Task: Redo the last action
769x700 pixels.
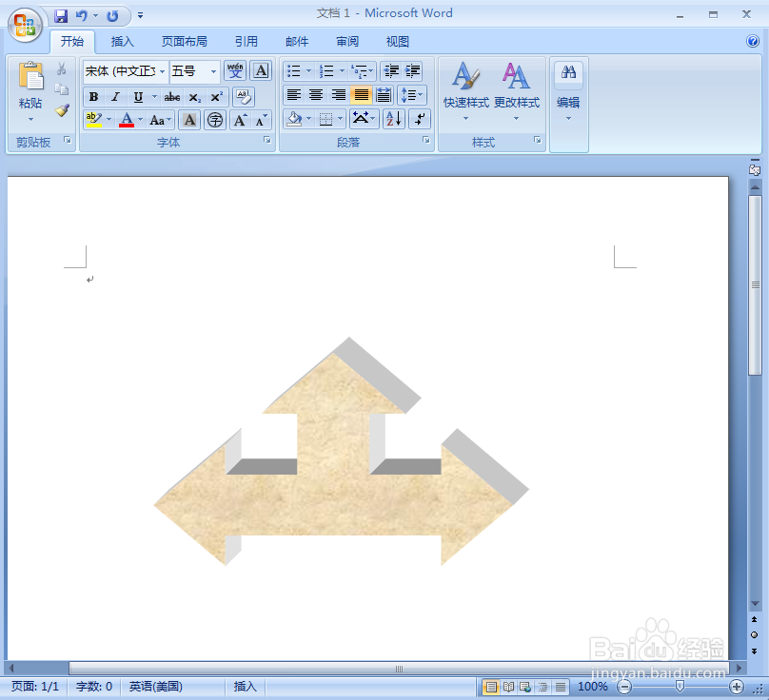Action: 112,16
